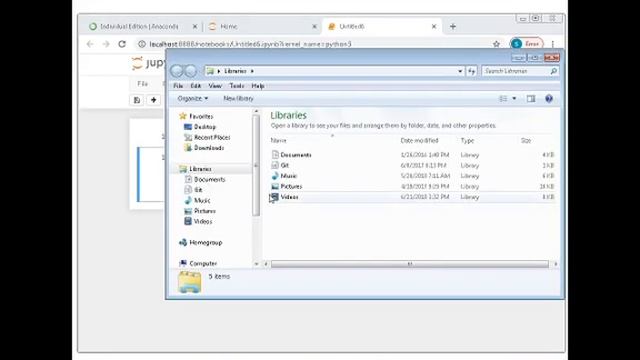
Task: Open Explorer View menu
Action: (x=215, y=86)
